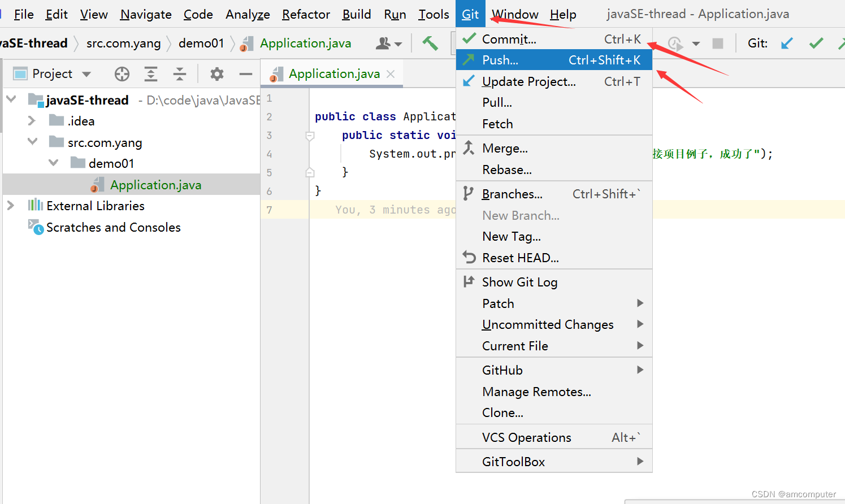The height and width of the screenshot is (504, 845).
Task: Collapse the javaSE-thread project node
Action: click(x=11, y=99)
